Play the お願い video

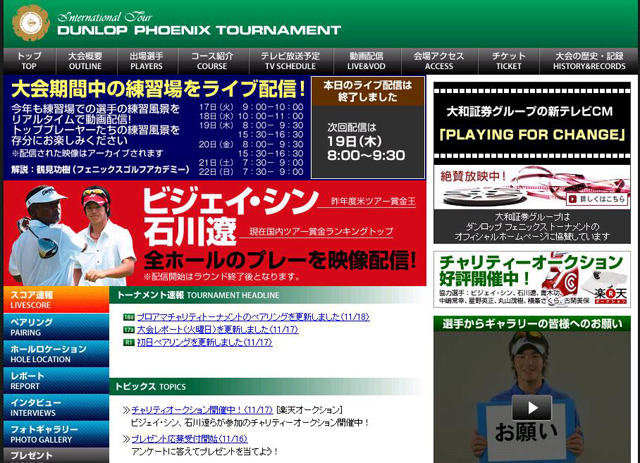point(532,407)
